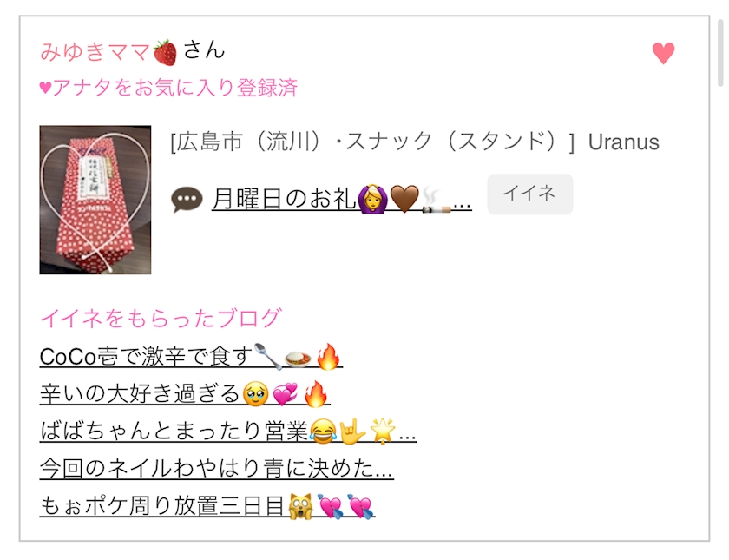The height and width of the screenshot is (560, 729).
Task: Click the イイネをもらったブログ heading
Action: point(161,319)
